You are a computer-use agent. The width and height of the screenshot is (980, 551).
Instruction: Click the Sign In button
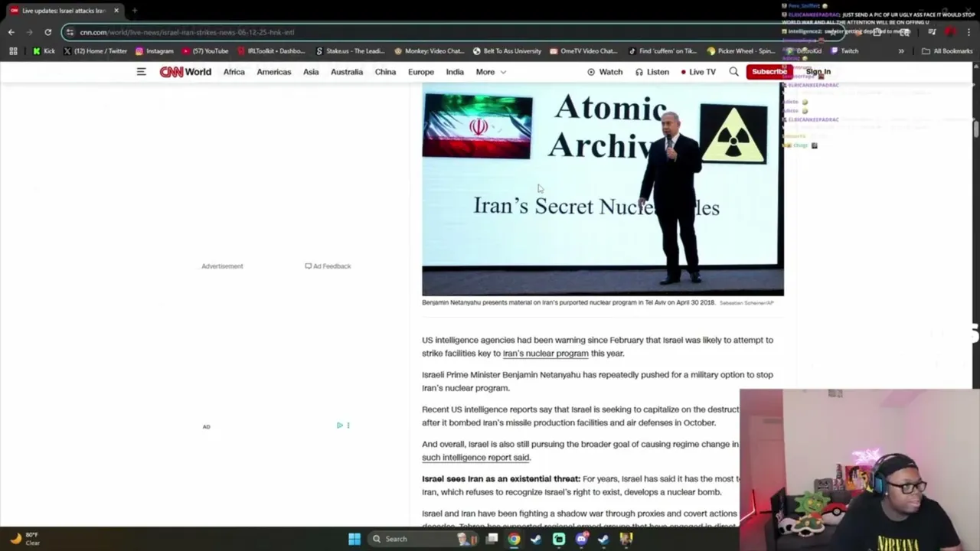point(818,72)
